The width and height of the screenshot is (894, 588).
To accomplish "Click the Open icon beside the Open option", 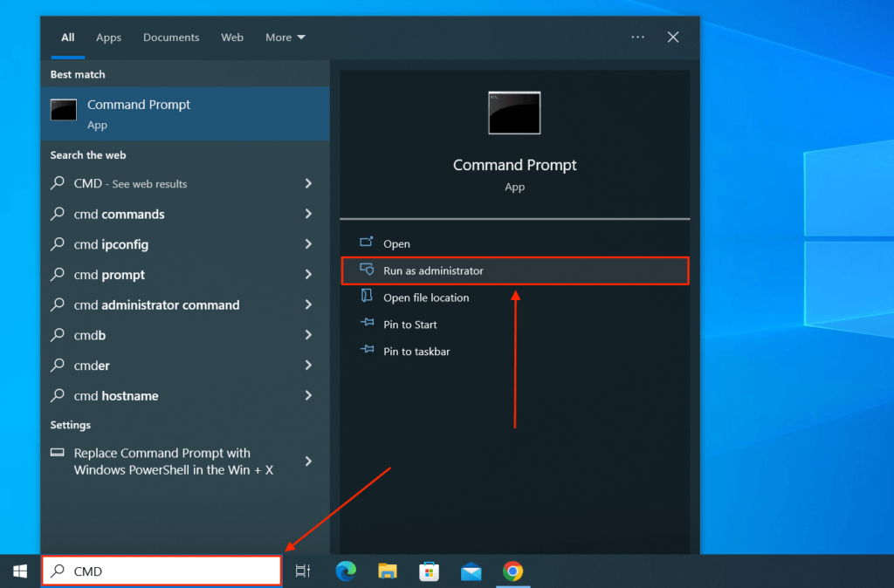I will (367, 243).
